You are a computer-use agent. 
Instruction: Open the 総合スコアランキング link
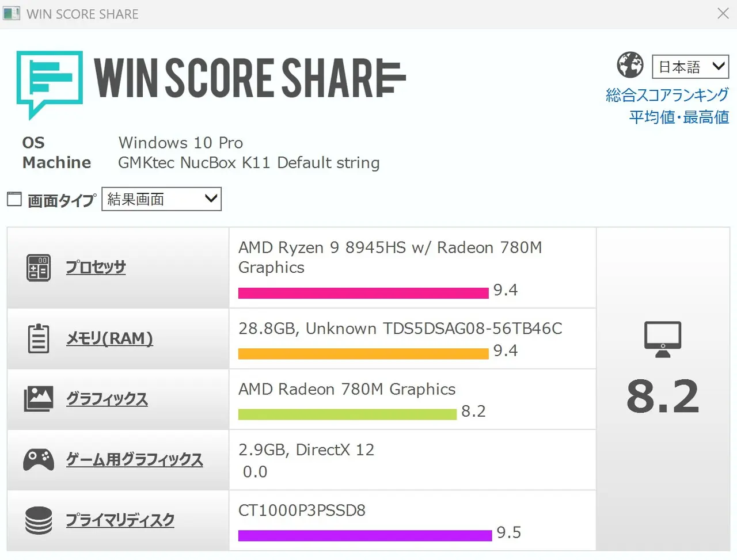click(x=667, y=95)
